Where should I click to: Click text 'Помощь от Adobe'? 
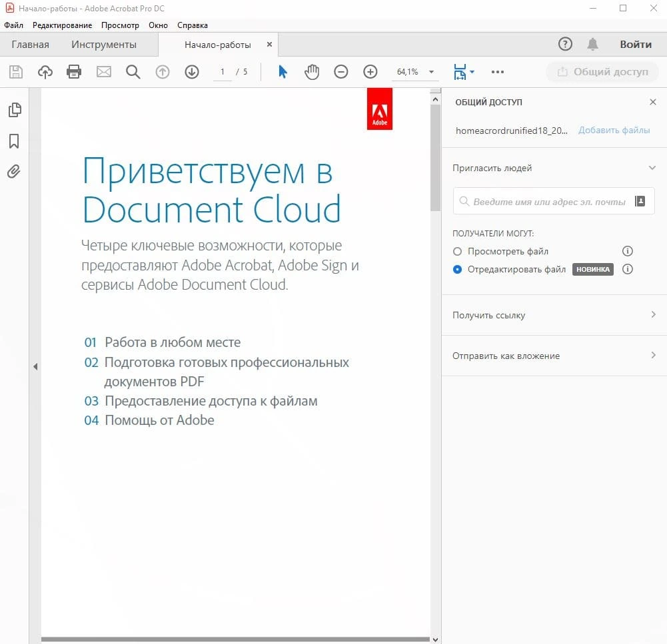tap(159, 420)
